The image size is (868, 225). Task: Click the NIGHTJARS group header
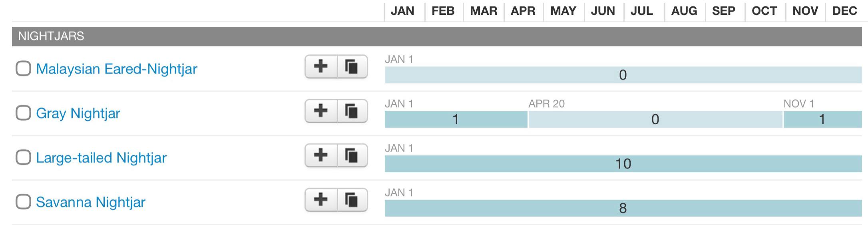(51, 36)
